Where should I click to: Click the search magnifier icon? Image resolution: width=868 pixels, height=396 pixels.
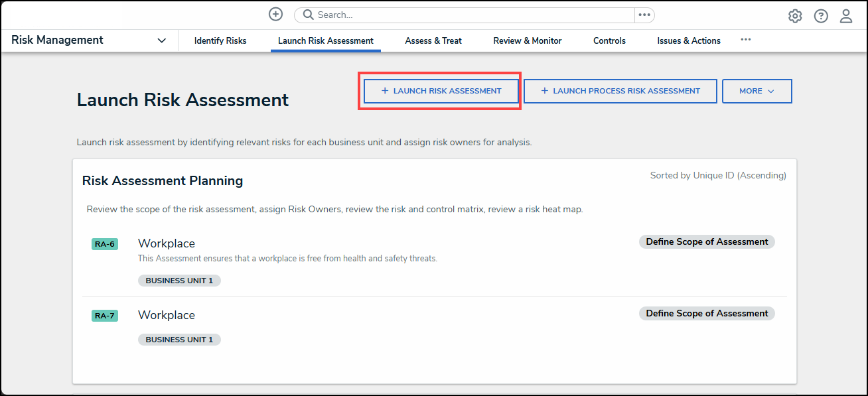click(308, 15)
